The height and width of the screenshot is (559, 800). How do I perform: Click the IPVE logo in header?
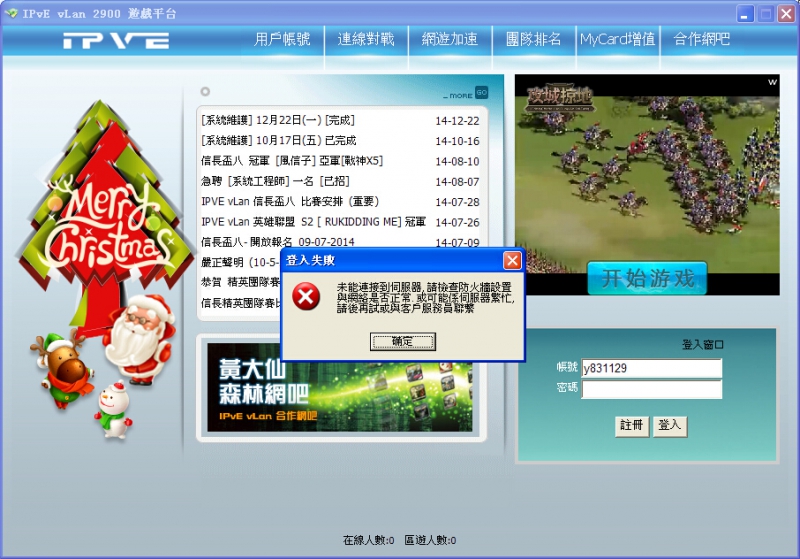click(116, 41)
